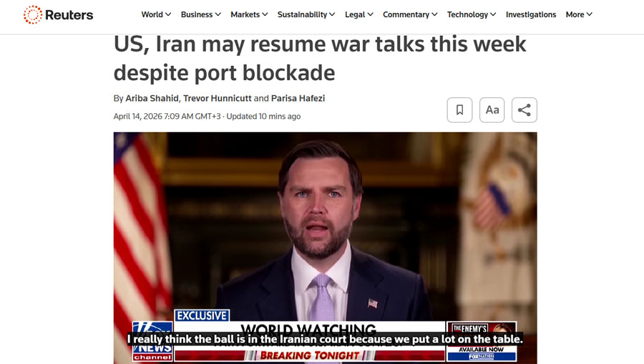Open author Trevor Hunnicutt's page
This screenshot has width=644, height=364.
[218, 98]
